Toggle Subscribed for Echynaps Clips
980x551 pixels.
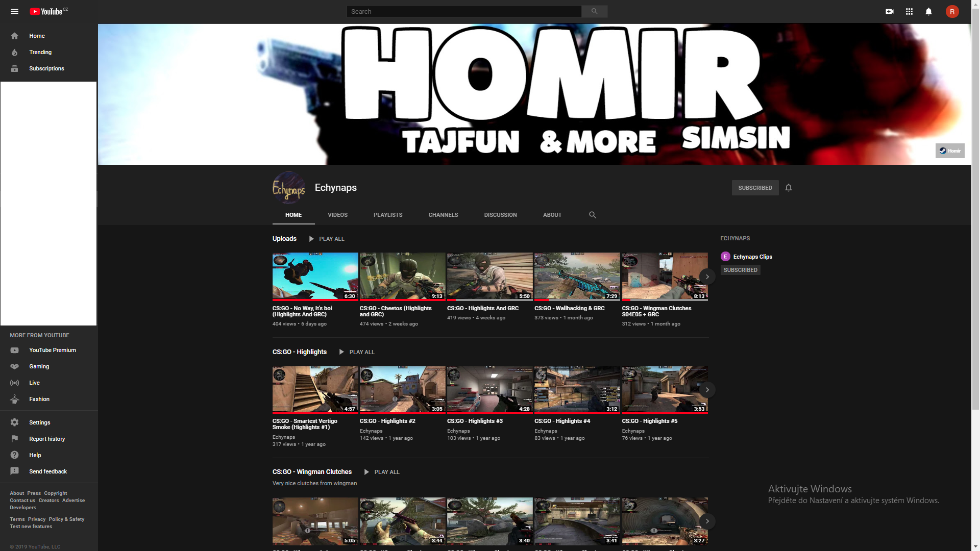(x=740, y=270)
